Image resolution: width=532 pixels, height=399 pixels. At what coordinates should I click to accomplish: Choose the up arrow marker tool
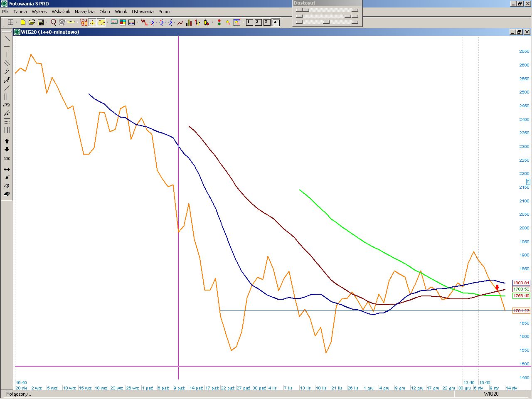(7, 141)
